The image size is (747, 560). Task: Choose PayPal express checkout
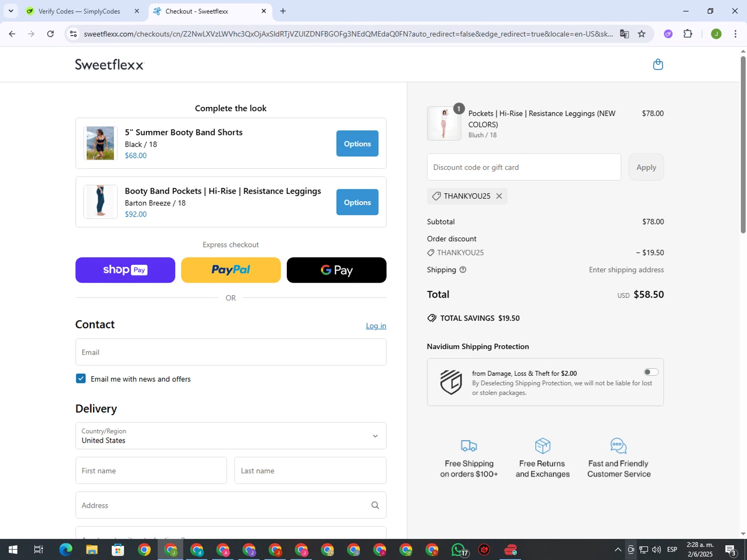(231, 270)
